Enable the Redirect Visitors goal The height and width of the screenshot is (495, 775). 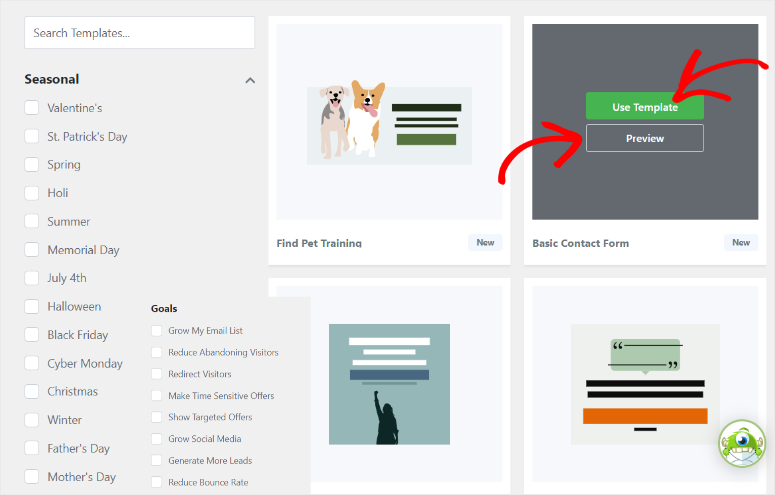pos(156,374)
